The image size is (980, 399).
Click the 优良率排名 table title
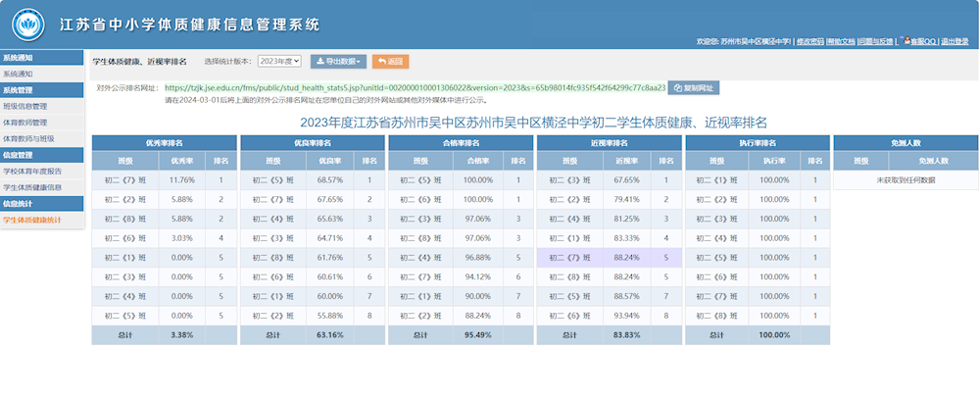314,142
